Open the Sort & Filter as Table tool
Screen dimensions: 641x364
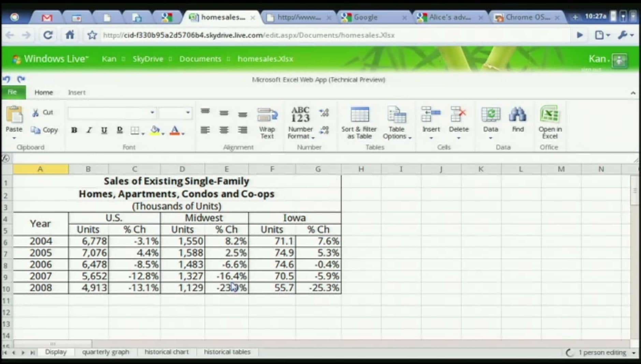(359, 115)
